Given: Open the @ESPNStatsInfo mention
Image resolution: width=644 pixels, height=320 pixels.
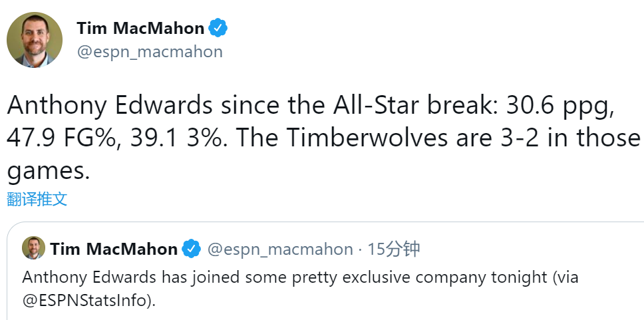Looking at the screenshot, I should point(83,300).
